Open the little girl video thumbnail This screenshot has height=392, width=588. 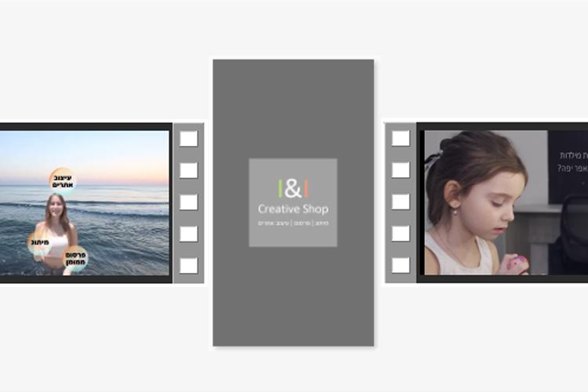(506, 202)
